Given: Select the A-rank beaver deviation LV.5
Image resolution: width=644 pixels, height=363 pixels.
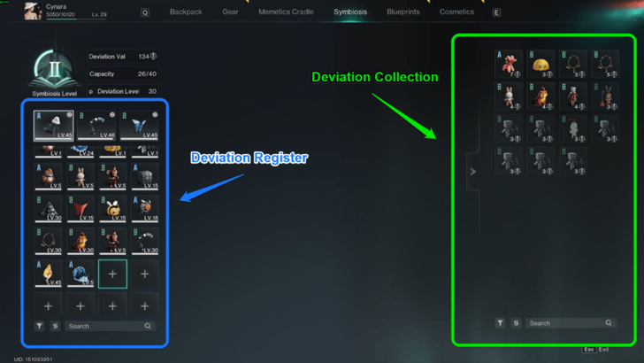Looking at the screenshot, I should click(x=49, y=176).
